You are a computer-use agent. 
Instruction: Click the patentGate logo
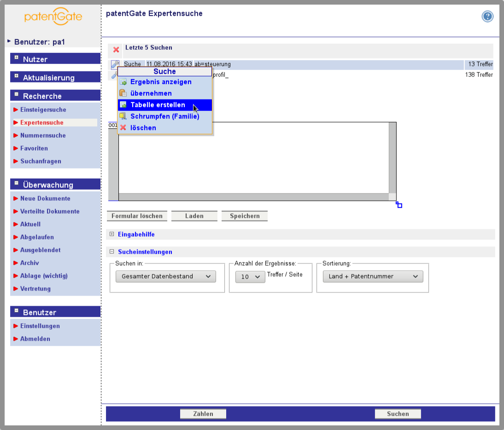click(53, 17)
